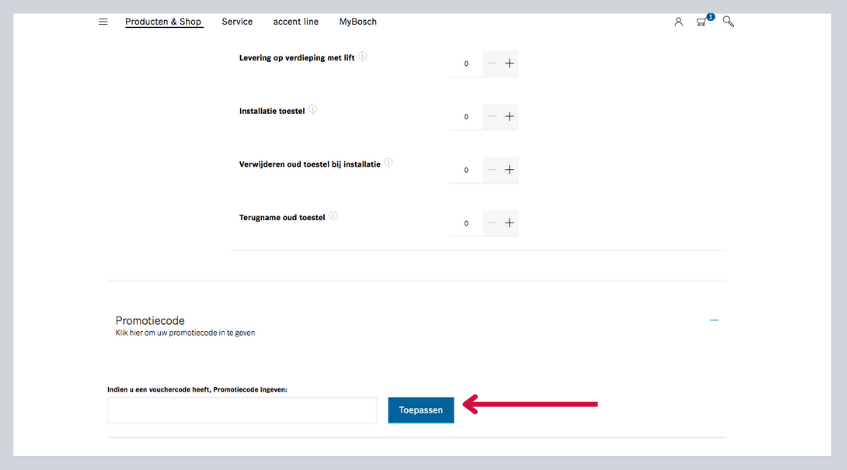The height and width of the screenshot is (470, 847).
Task: Open the user account icon
Action: tap(678, 21)
